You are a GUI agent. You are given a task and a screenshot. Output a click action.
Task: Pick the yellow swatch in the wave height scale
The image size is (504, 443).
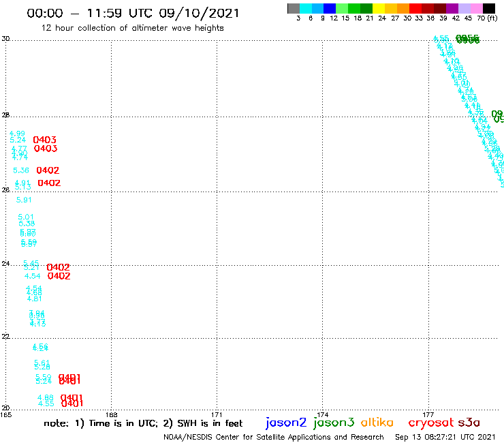(378, 8)
